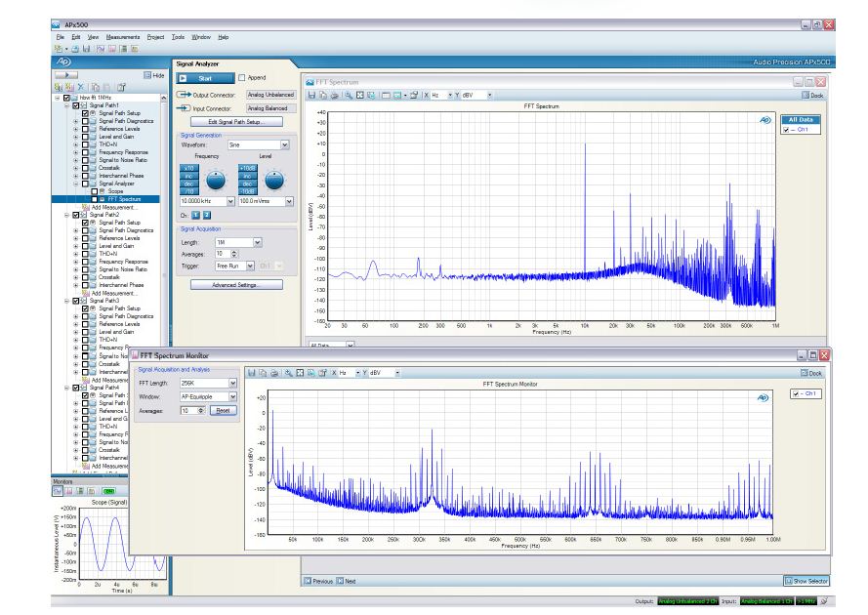Click the open project icon in main toolbar

click(75, 49)
